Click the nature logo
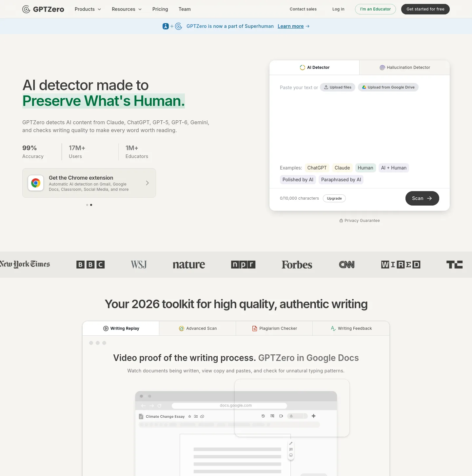This screenshot has height=476, width=472. click(x=189, y=265)
